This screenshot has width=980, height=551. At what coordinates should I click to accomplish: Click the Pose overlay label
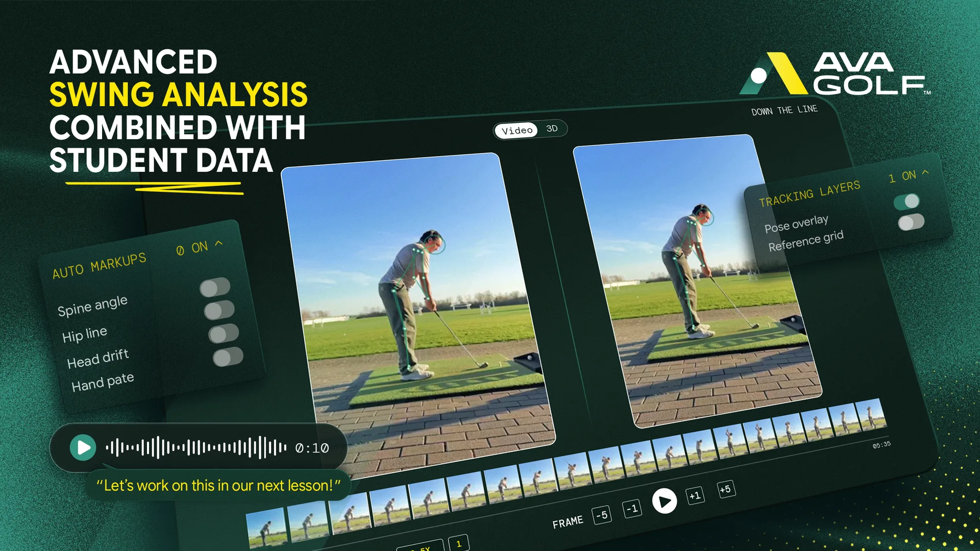[x=796, y=224]
